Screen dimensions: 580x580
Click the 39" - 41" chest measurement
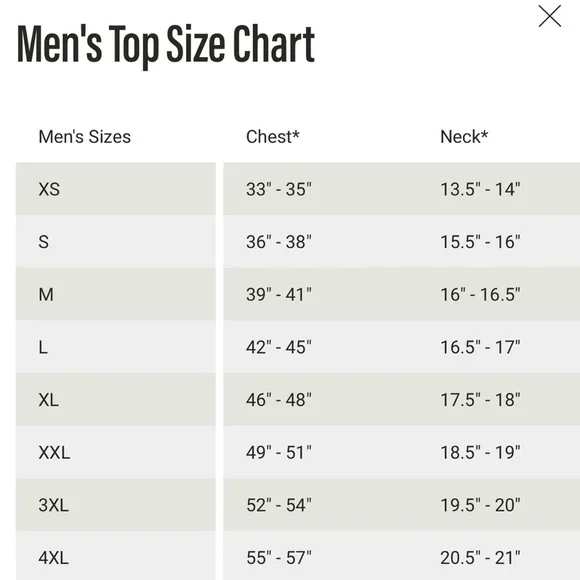pos(279,295)
